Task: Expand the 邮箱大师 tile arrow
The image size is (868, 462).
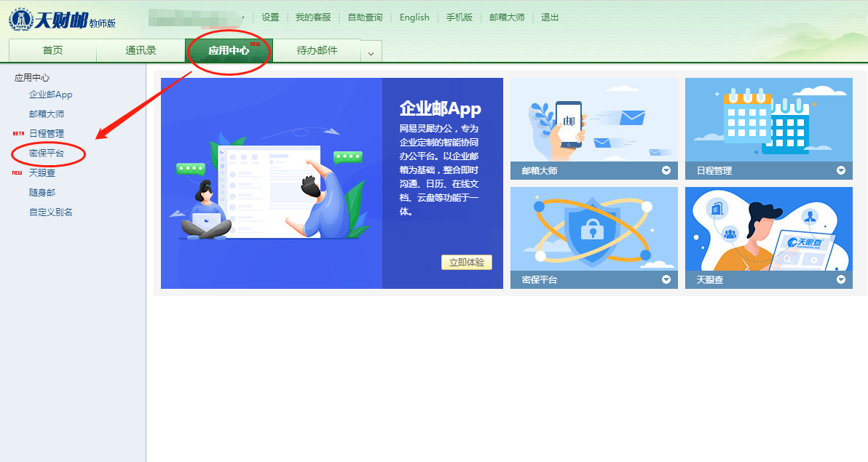Action: click(666, 171)
